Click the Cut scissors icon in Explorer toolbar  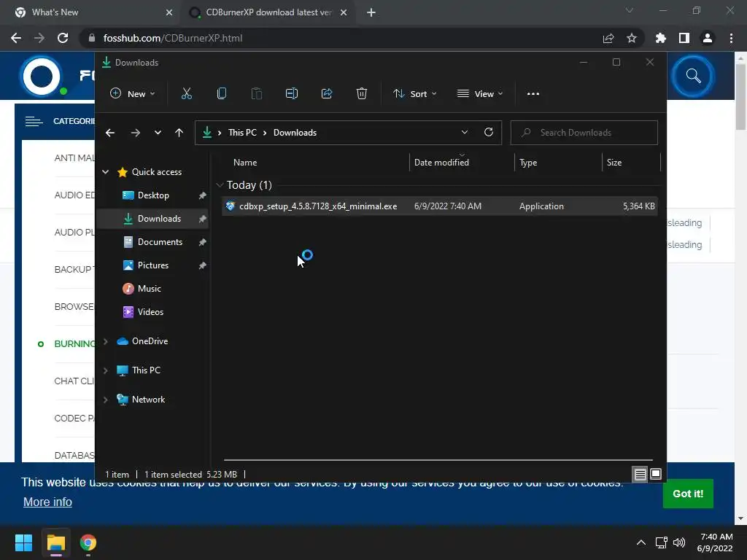186,94
